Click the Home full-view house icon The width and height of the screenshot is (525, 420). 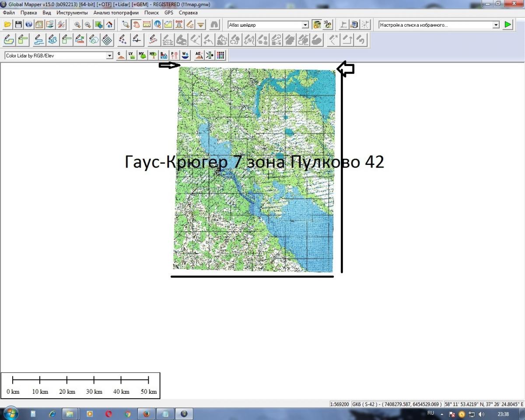(x=109, y=25)
